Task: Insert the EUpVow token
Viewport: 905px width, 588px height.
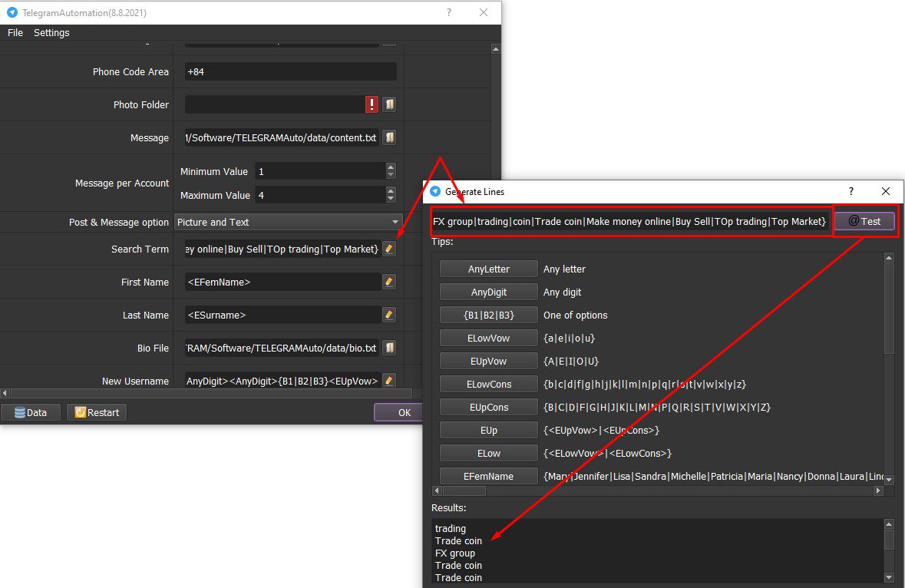Action: point(488,362)
